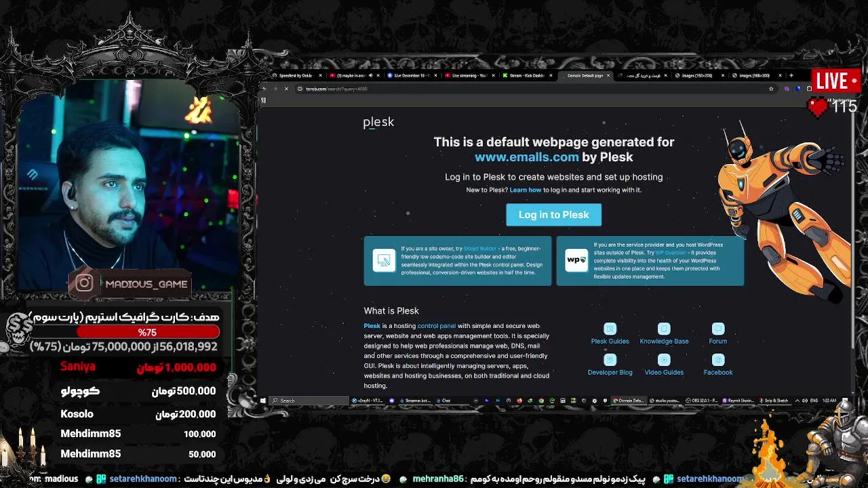
Task: Click the Plesk link in the description
Action: coord(372,326)
